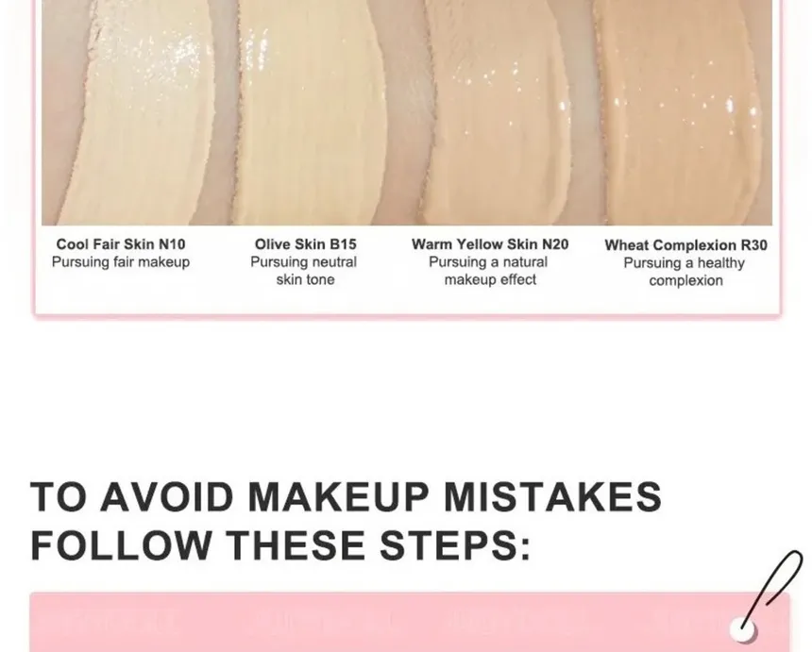Click the white pin head circle

tap(743, 629)
